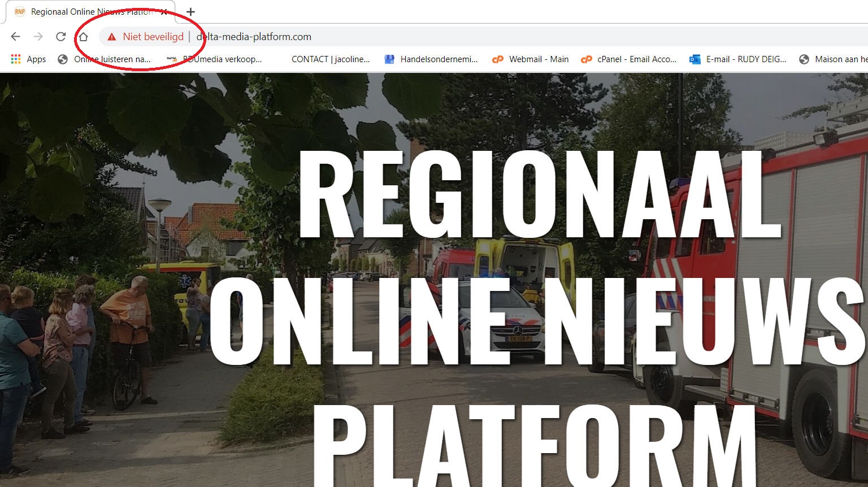Go to the browser home page
This screenshot has height=487, width=868.
click(x=83, y=37)
